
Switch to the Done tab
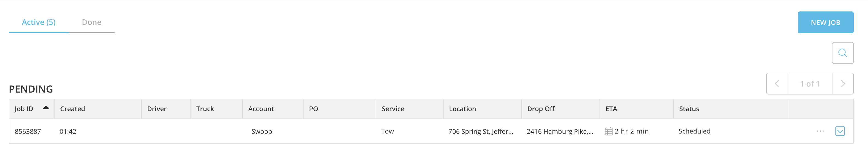coord(92,22)
